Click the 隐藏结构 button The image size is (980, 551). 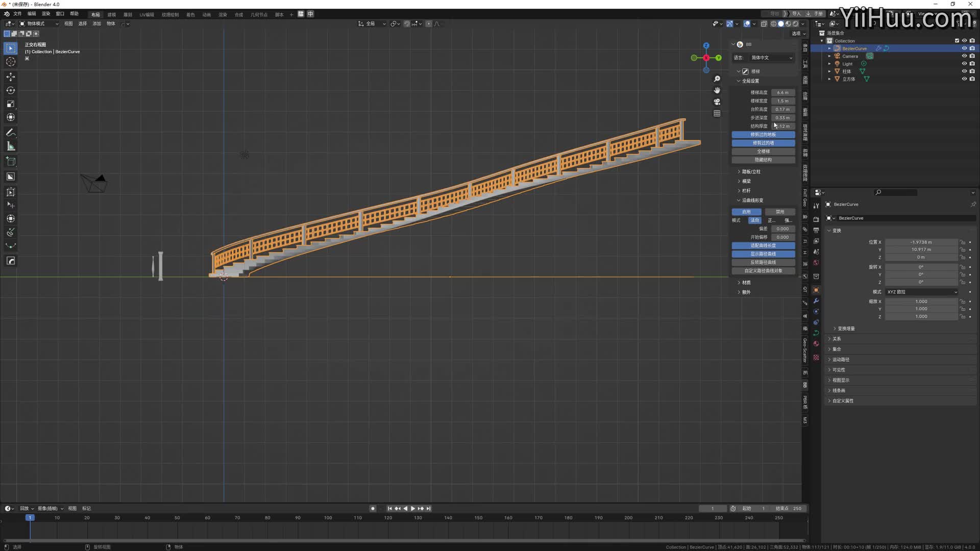[x=763, y=160]
